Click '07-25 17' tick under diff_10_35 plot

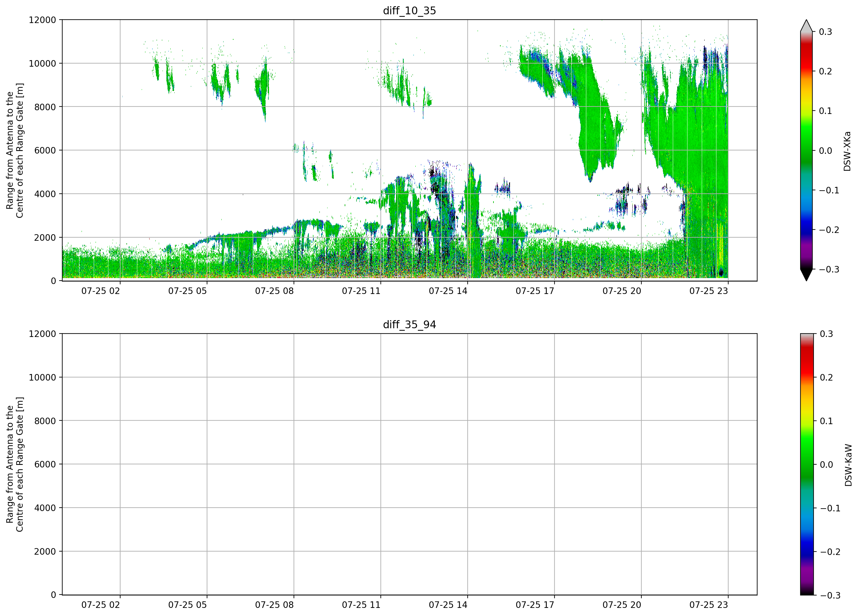tap(535, 291)
